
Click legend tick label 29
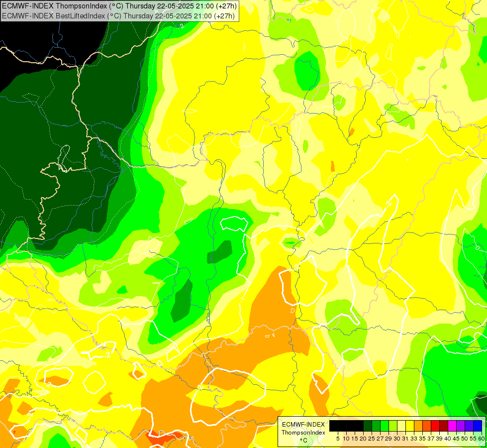(x=389, y=439)
